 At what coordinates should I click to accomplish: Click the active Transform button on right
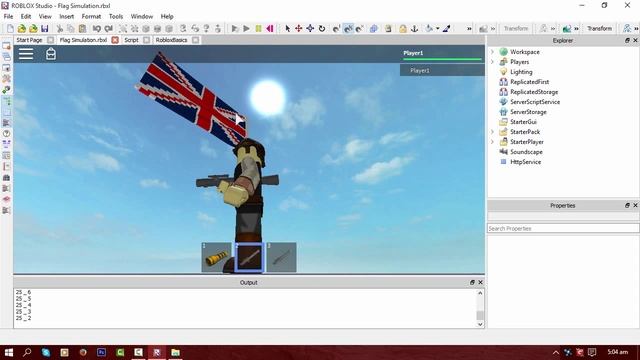[x=600, y=29]
